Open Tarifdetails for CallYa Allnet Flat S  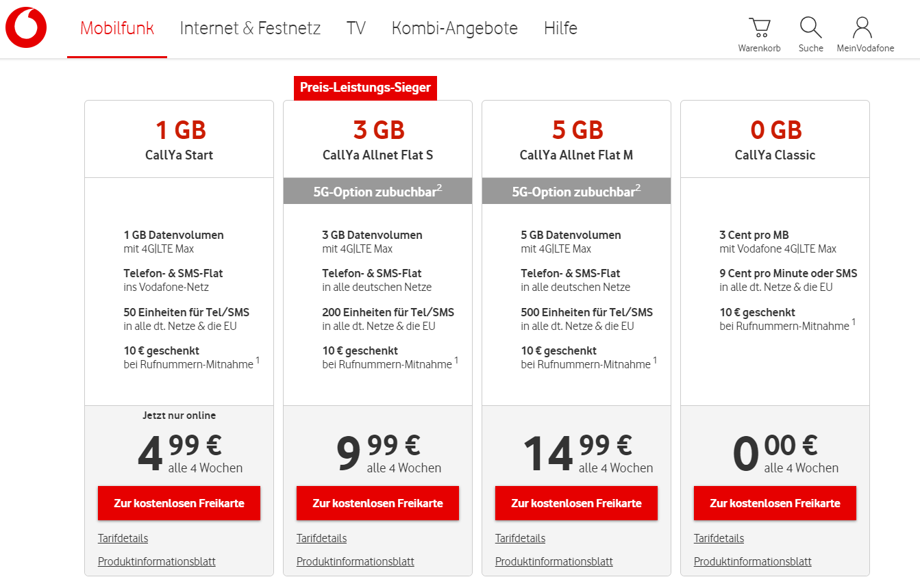tap(321, 538)
